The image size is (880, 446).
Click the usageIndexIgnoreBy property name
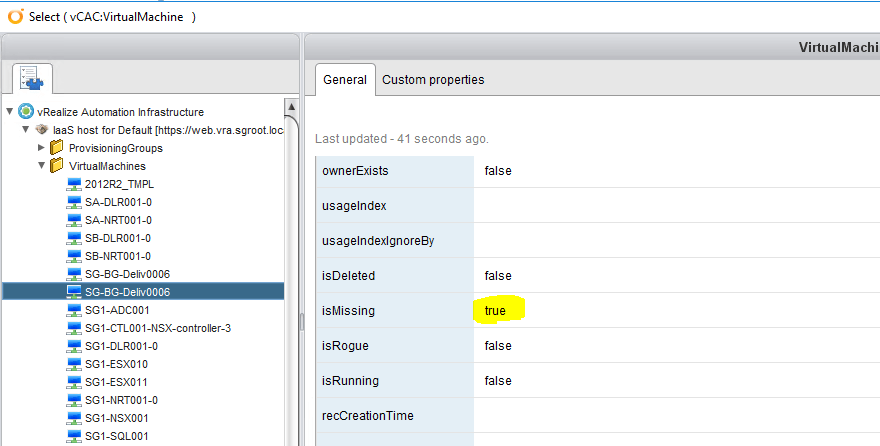378,241
